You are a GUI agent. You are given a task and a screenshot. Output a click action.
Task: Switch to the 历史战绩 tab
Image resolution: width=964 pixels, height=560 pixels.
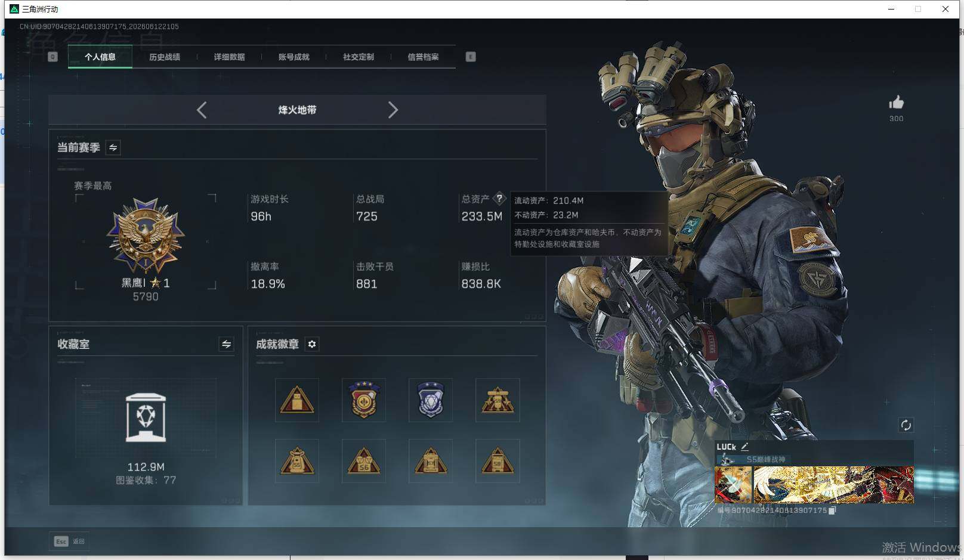(x=165, y=57)
